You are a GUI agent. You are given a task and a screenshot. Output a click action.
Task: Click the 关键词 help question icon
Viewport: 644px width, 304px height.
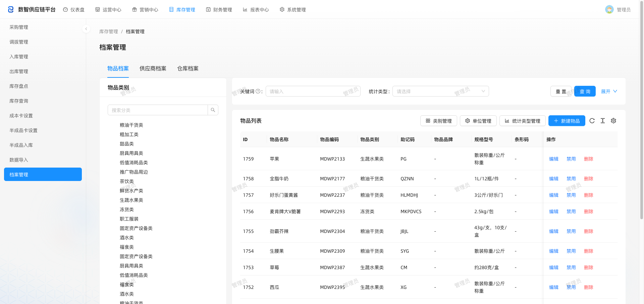tap(258, 91)
